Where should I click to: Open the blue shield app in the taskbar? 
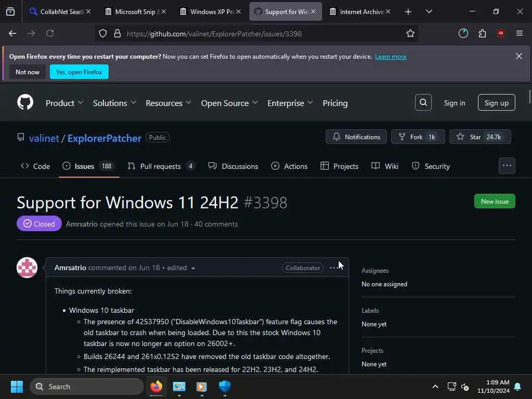coord(224,387)
